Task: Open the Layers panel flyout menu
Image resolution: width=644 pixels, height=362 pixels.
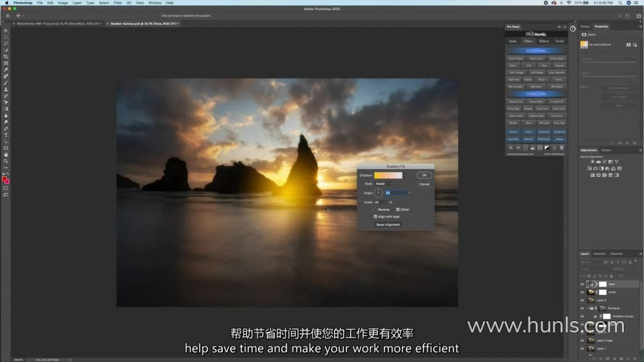Action: (640, 253)
